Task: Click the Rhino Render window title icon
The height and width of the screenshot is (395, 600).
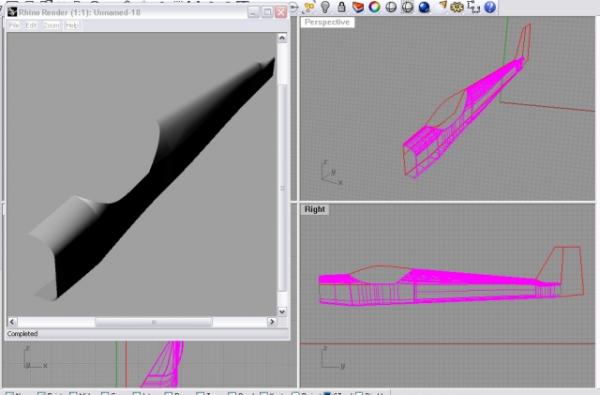Action: tap(12, 12)
